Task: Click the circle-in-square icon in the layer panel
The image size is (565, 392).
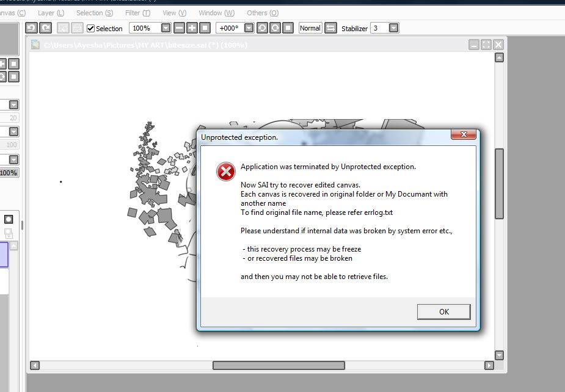Action: pyautogui.click(x=9, y=219)
